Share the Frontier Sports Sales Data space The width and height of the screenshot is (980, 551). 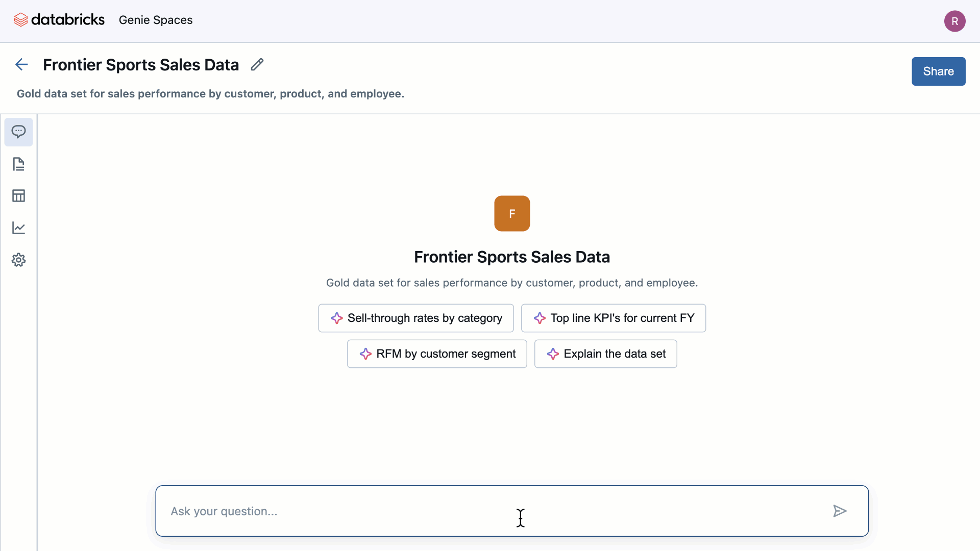[938, 71]
